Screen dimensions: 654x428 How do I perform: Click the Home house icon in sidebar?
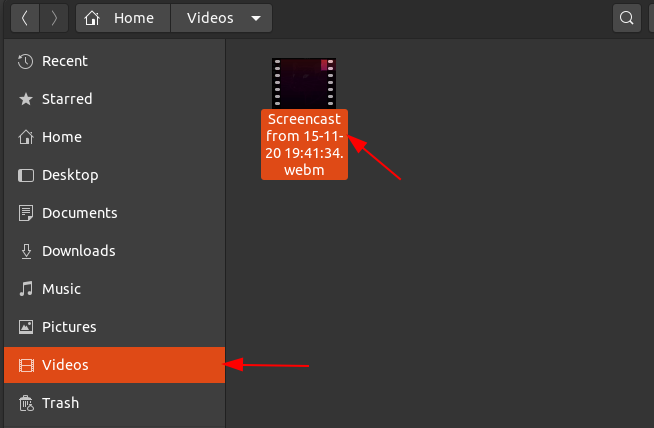tap(26, 137)
